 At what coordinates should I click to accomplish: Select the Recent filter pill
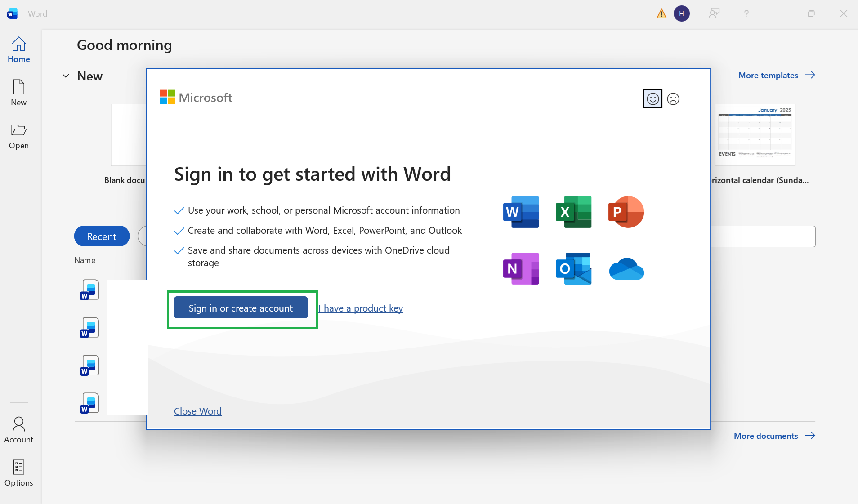pyautogui.click(x=102, y=236)
